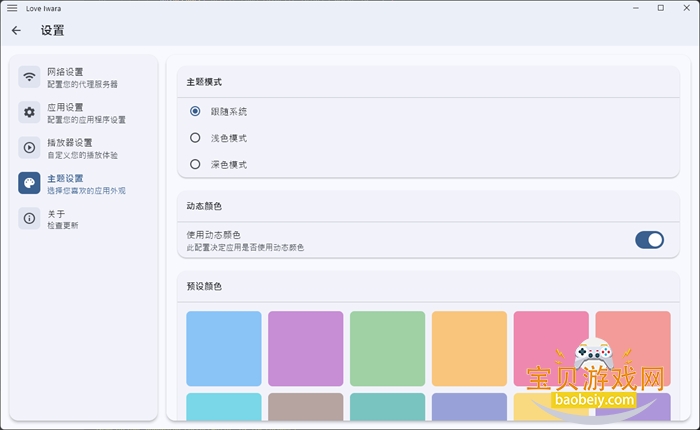
Task: Click the back arrow next to 设置
Action: pyautogui.click(x=16, y=31)
